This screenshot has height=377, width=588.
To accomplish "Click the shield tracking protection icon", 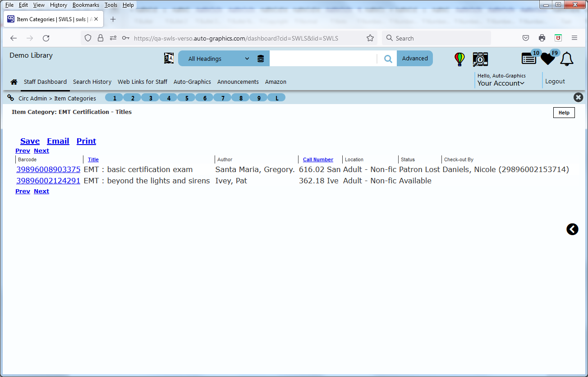I will coord(88,38).
